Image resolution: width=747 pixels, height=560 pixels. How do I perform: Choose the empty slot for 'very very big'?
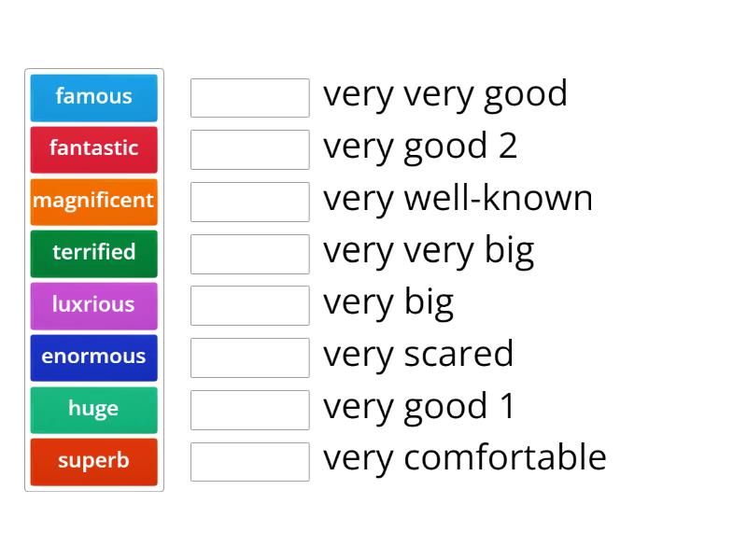coord(249,254)
